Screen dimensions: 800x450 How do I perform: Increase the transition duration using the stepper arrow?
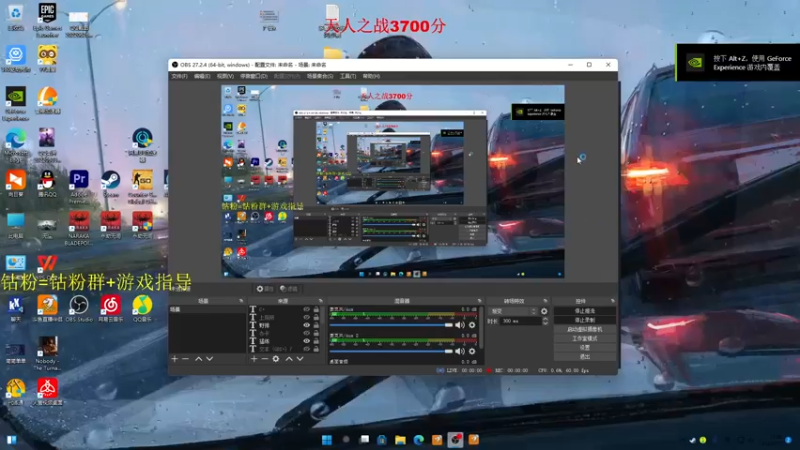[545, 319]
